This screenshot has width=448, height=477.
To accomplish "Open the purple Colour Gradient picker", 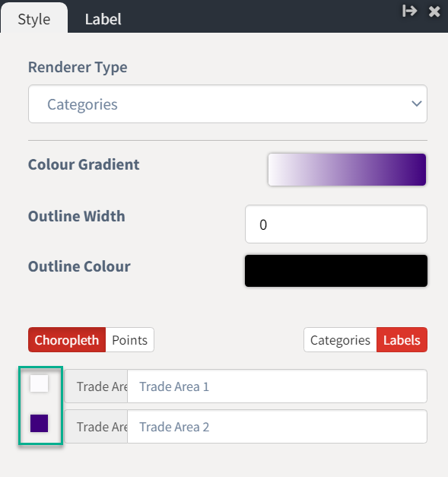I will tap(347, 170).
